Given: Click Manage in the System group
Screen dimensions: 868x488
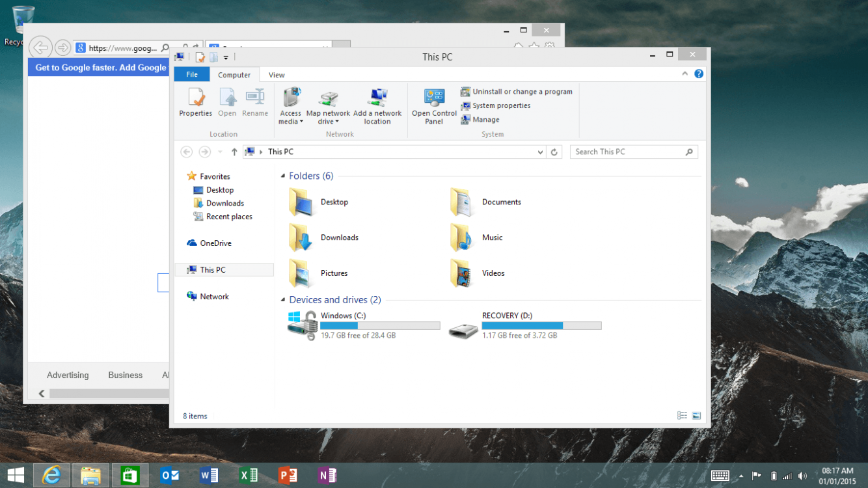Looking at the screenshot, I should click(480, 120).
